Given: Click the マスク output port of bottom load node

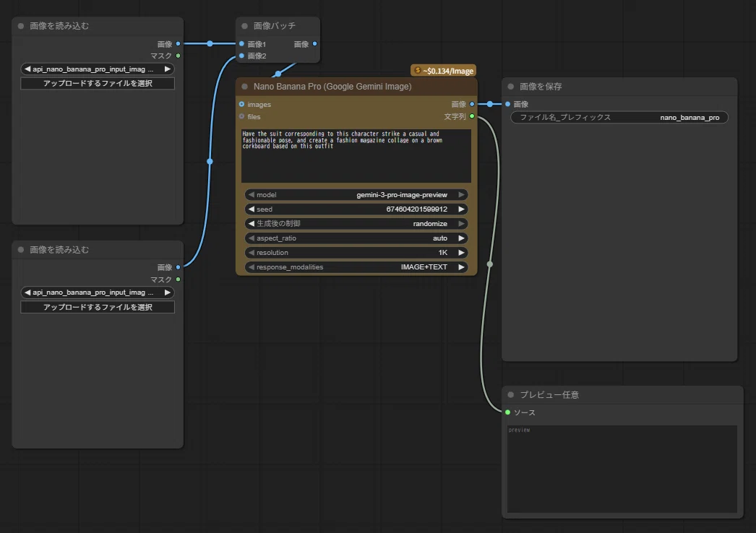Looking at the screenshot, I should pyautogui.click(x=178, y=279).
